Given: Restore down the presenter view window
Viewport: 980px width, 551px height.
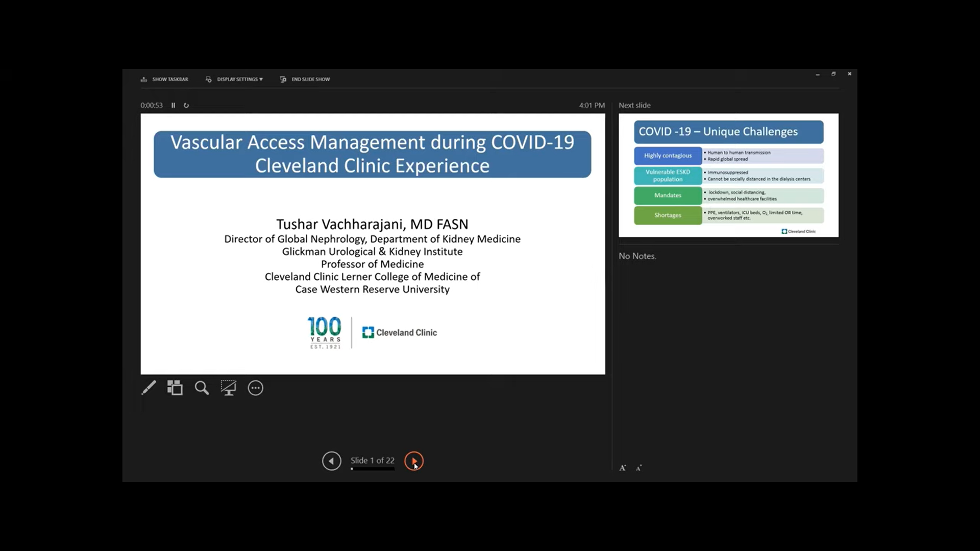Looking at the screenshot, I should 834,74.
